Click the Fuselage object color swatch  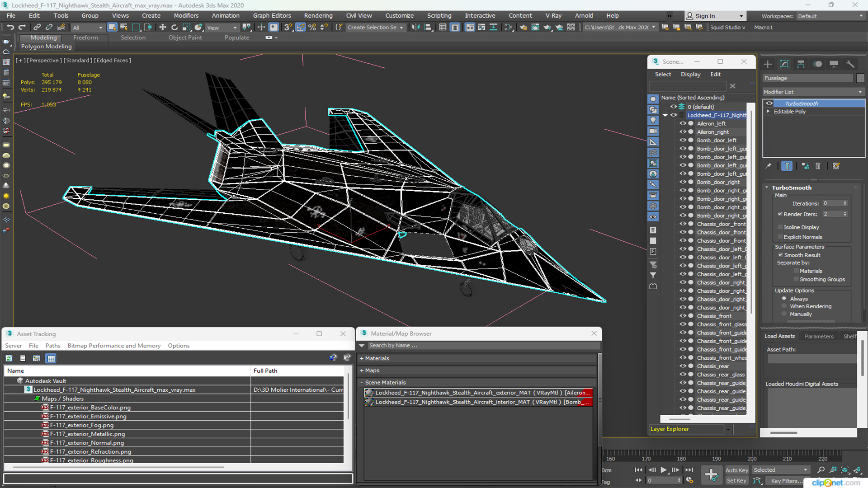[860, 78]
